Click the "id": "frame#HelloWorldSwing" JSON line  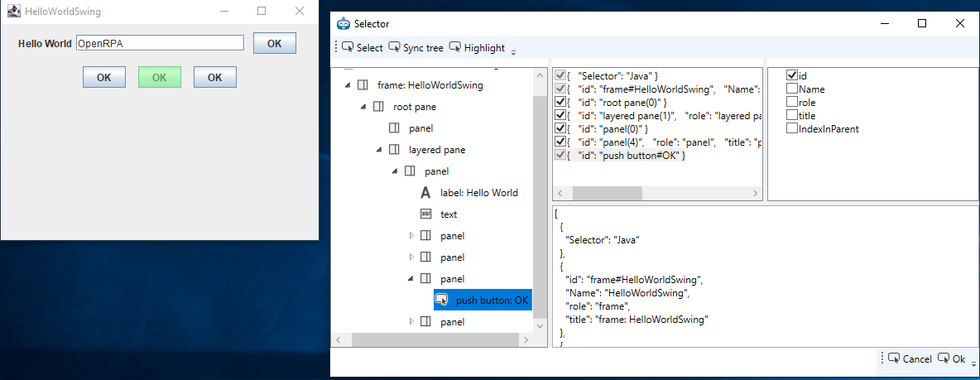pos(636,279)
